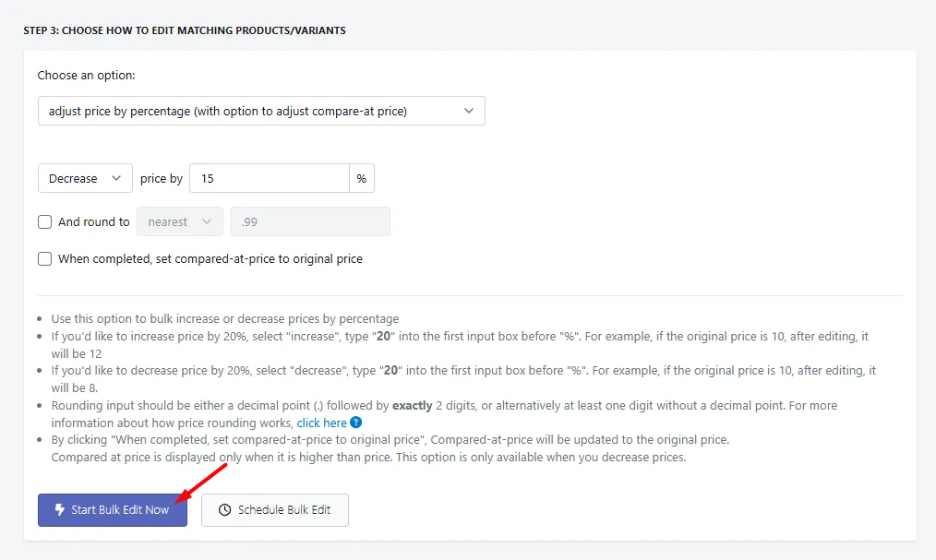Open the blue question mark help icon
This screenshot has height=560, width=936.
click(355, 423)
